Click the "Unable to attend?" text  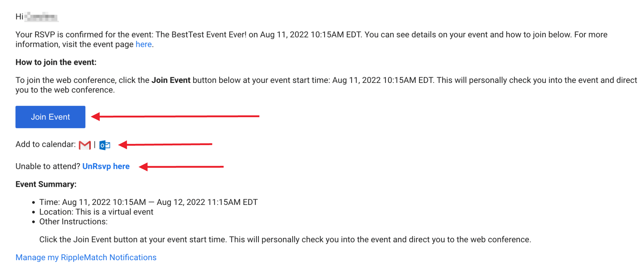(48, 166)
